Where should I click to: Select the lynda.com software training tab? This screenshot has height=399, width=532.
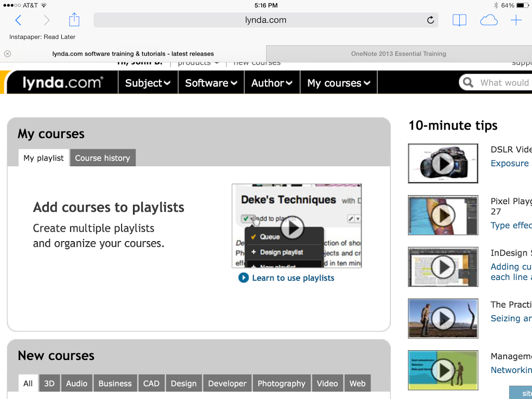[133, 54]
